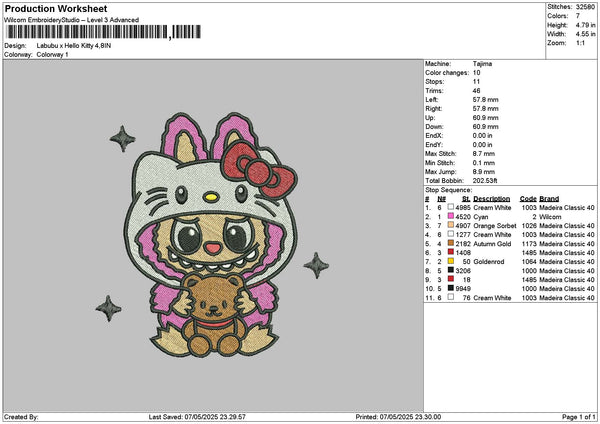600x424 pixels.
Task: Click the EndX value 0.00 in
Action: [x=483, y=135]
